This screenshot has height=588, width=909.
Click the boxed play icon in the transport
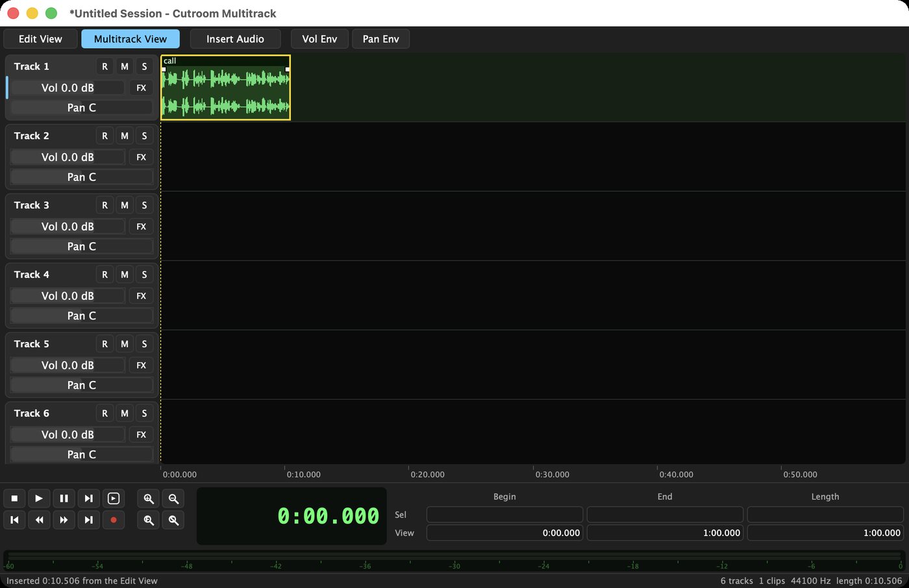click(x=114, y=498)
